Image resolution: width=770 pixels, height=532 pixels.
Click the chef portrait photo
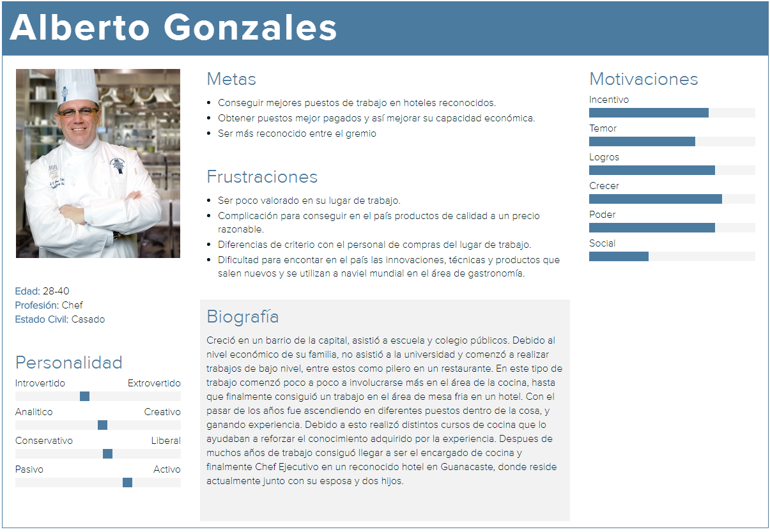coord(98,163)
